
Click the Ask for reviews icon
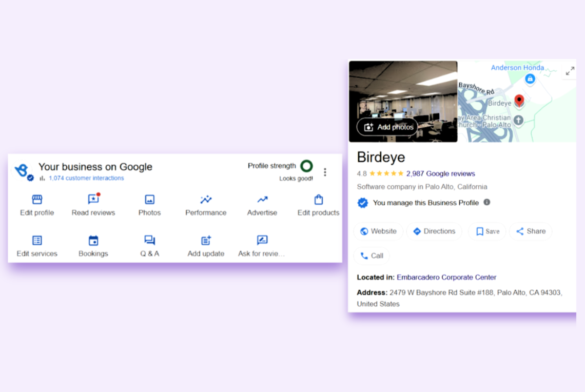click(262, 240)
